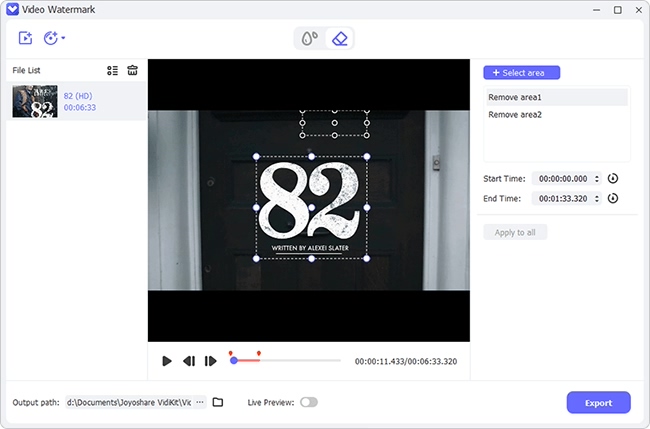Click center handle of large selection box

click(312, 208)
